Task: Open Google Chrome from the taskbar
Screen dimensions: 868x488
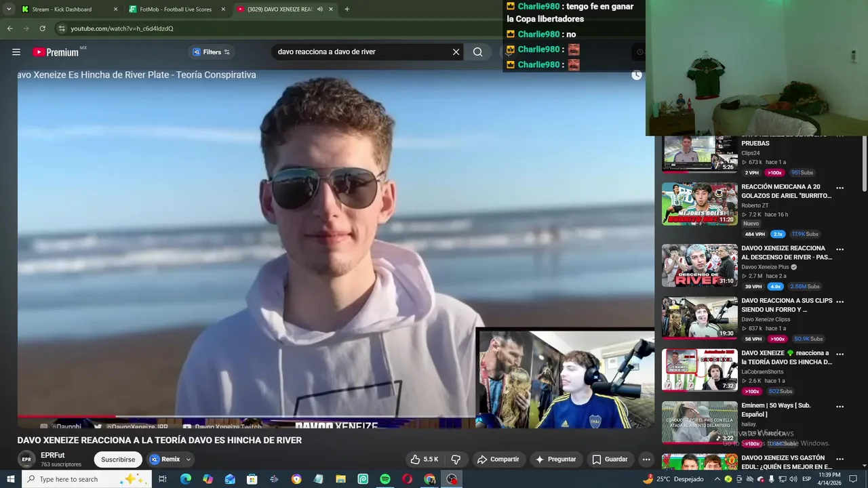Action: (429, 479)
